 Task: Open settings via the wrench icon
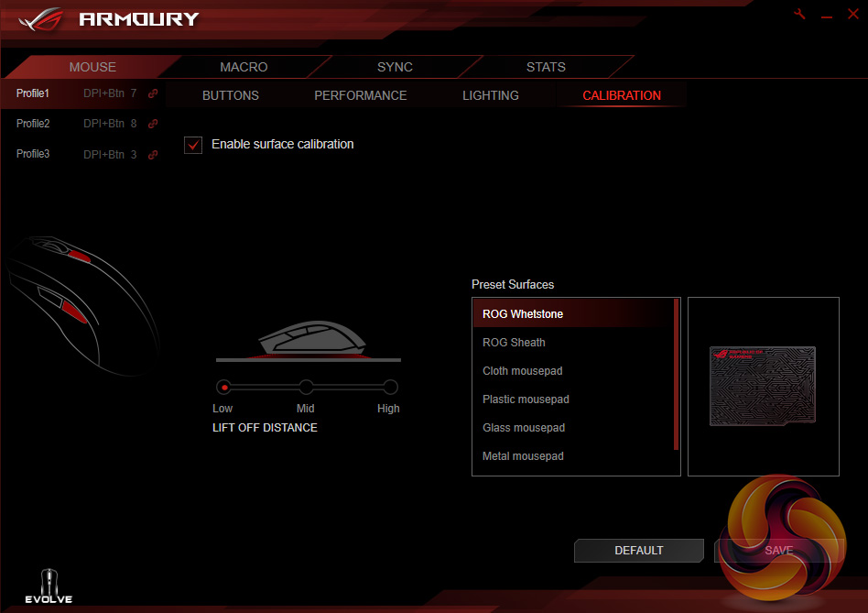tap(800, 14)
